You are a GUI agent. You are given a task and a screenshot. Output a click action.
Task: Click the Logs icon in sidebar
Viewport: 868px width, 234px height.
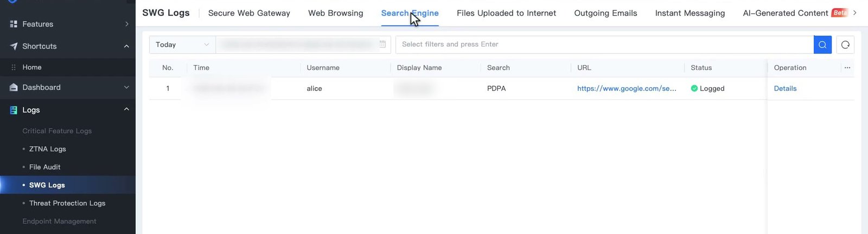click(14, 110)
